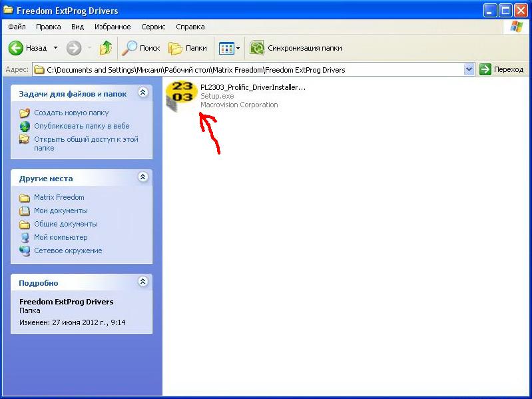Viewport: 532px width, 399px height.
Task: Click the Создать новую папку link
Action: (71, 113)
